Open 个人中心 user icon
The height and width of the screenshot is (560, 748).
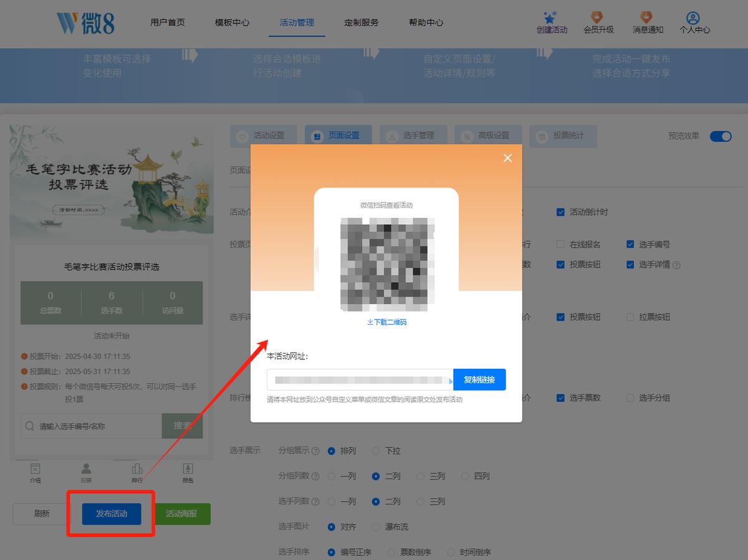coord(693,17)
